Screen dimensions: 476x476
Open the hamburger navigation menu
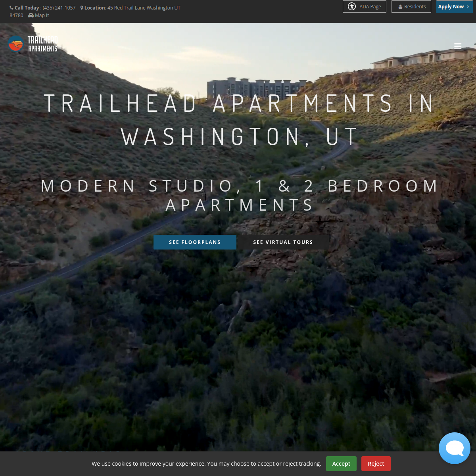point(458,46)
